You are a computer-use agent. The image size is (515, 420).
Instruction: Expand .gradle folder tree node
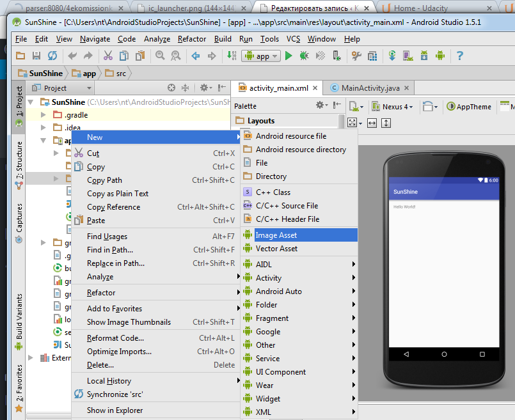44,115
